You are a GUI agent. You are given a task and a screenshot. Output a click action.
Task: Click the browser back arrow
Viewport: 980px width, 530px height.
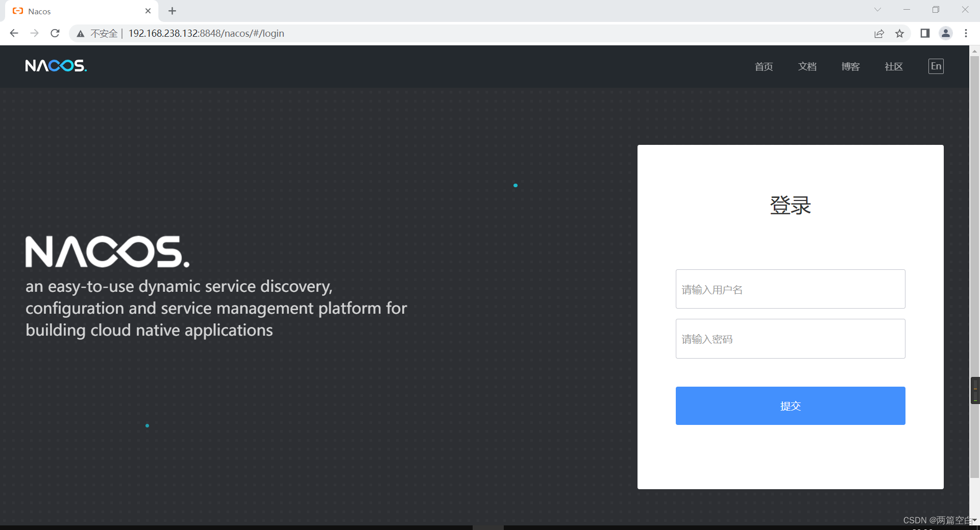14,33
